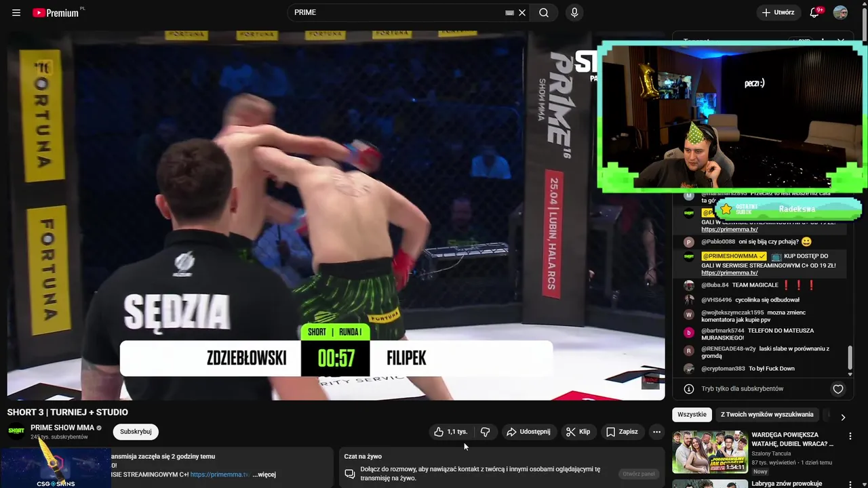Dislike the video with thumbs-down
The height and width of the screenshot is (488, 868).
pyautogui.click(x=486, y=432)
